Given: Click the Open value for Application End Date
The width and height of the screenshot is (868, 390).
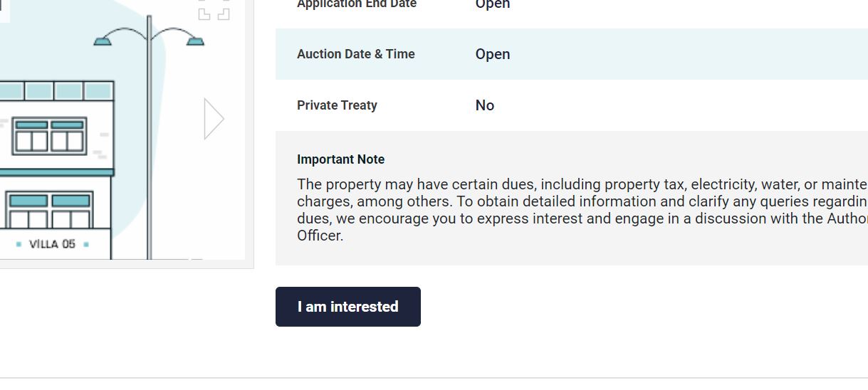Looking at the screenshot, I should point(493,4).
